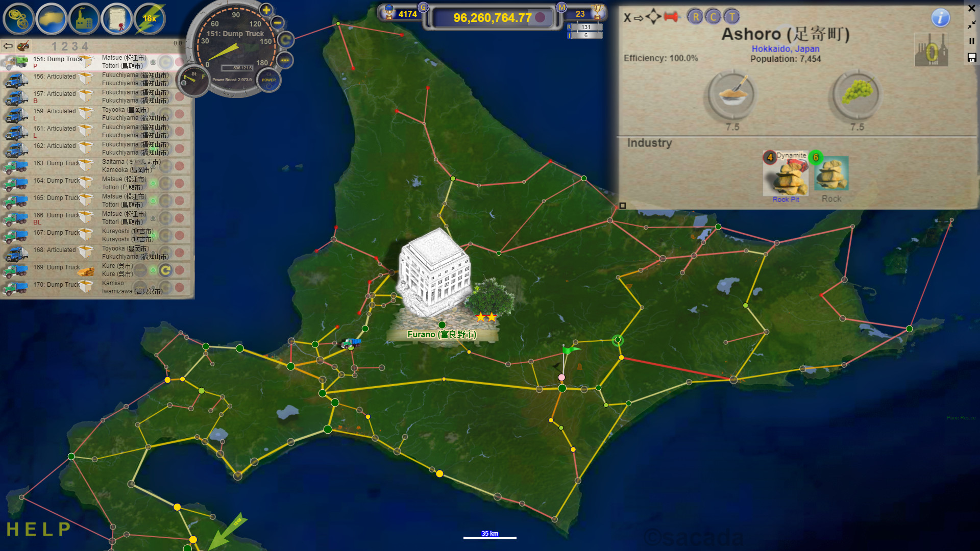Open the factory industries icon
The width and height of the screenshot is (980, 551).
click(84, 19)
